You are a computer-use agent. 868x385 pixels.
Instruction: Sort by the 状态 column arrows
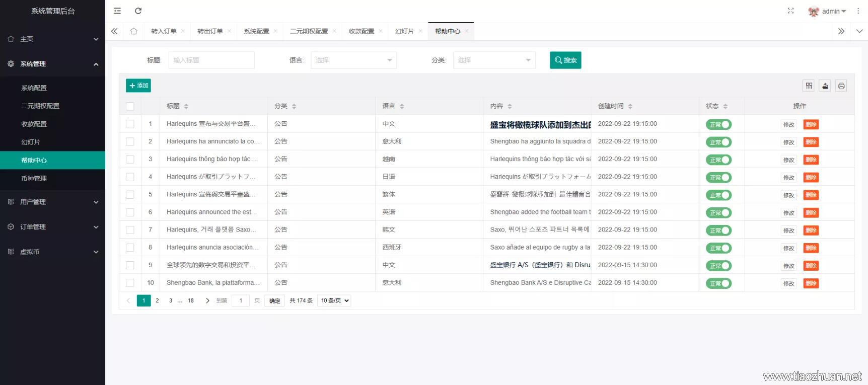click(x=726, y=106)
